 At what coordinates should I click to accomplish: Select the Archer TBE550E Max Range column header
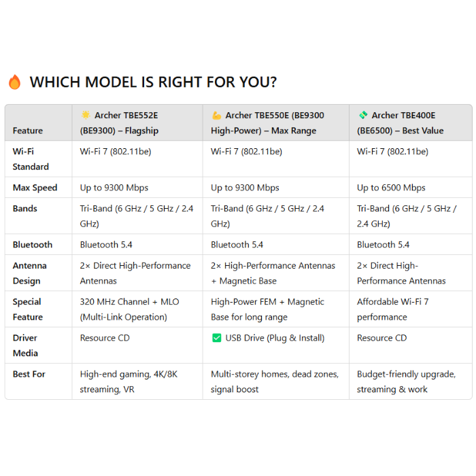point(268,123)
